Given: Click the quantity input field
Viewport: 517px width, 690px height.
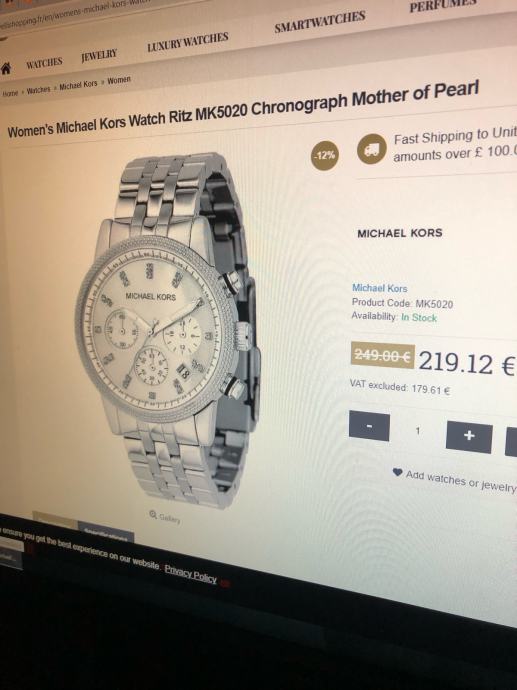Looking at the screenshot, I should pyautogui.click(x=418, y=430).
